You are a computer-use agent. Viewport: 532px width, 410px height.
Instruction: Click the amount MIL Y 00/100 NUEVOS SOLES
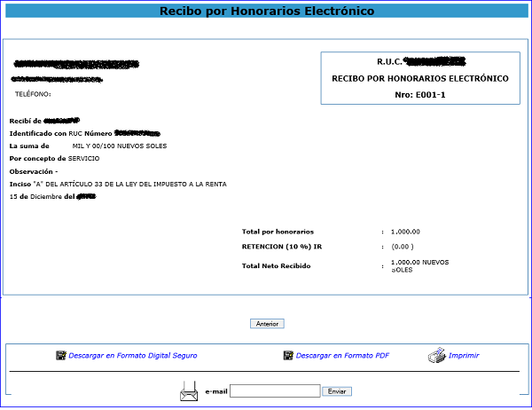click(120, 146)
